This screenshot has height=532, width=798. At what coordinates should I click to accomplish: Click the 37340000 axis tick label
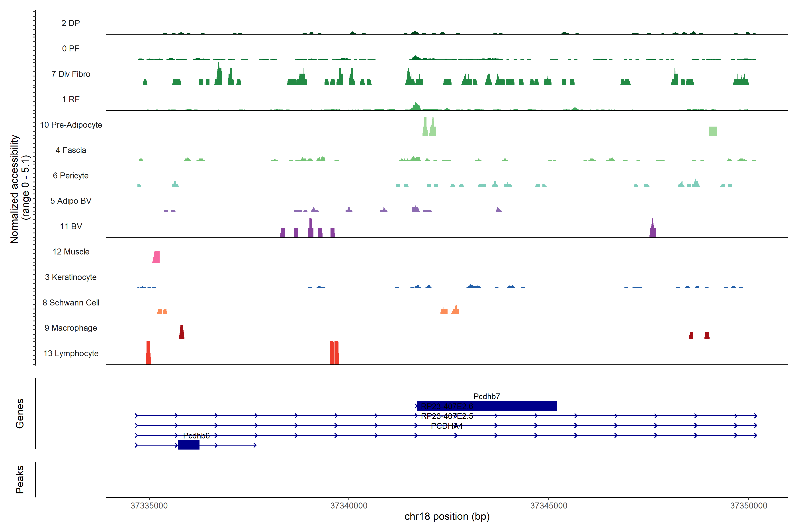[x=349, y=506]
